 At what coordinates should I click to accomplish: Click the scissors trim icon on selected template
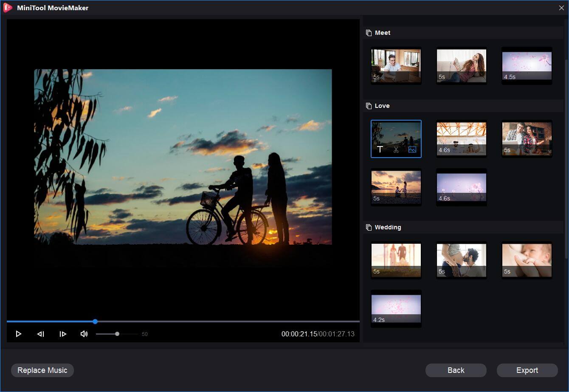pos(396,149)
